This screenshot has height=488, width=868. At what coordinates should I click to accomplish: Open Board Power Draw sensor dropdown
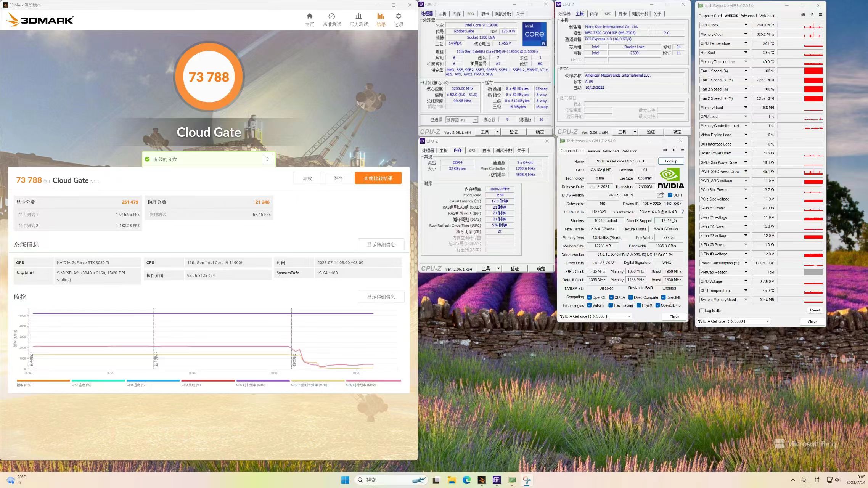[x=746, y=153]
